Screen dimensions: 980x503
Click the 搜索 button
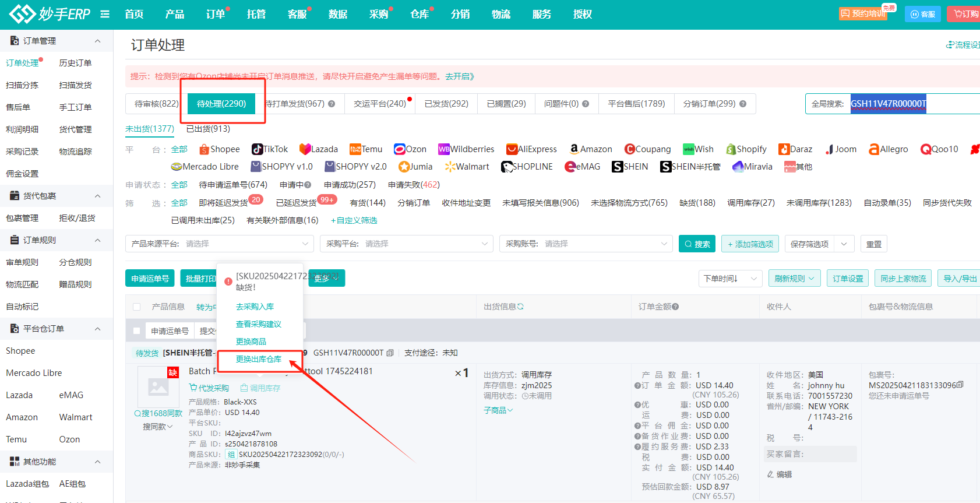[x=697, y=244]
